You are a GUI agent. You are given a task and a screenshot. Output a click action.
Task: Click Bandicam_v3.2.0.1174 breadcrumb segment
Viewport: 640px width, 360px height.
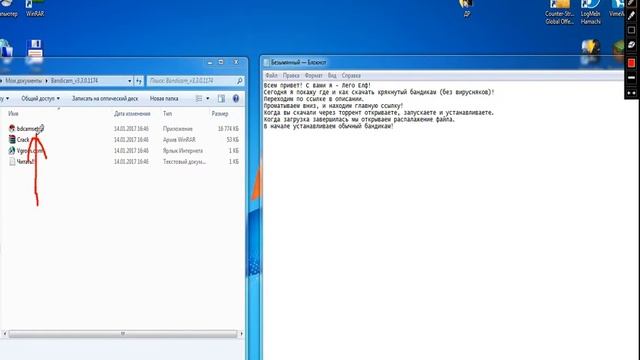tap(74, 81)
